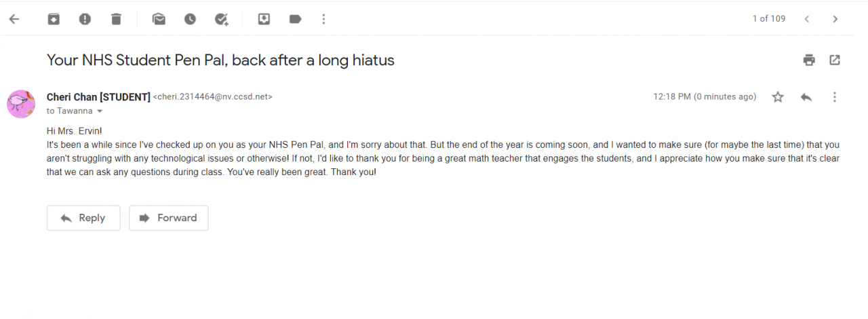
Task: Go to the older email
Action: point(835,19)
